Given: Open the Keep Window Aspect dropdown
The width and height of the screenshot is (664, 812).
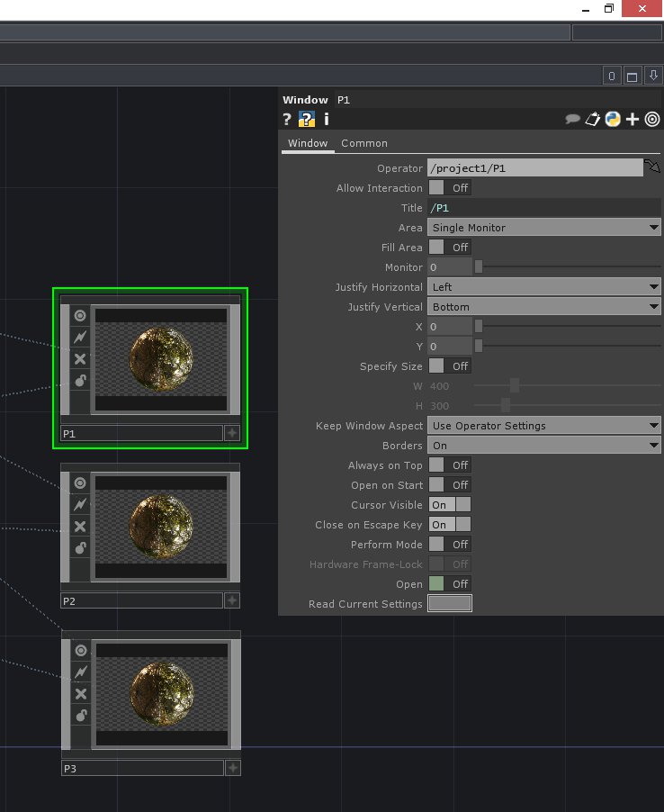Looking at the screenshot, I should pos(544,426).
